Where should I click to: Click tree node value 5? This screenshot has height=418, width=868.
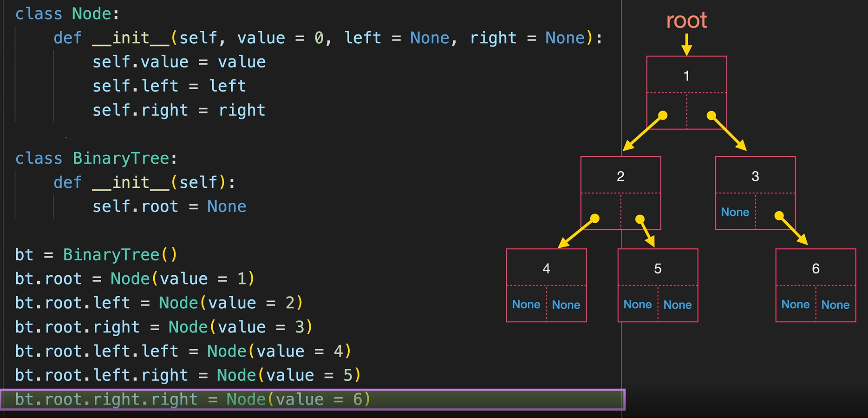[658, 268]
